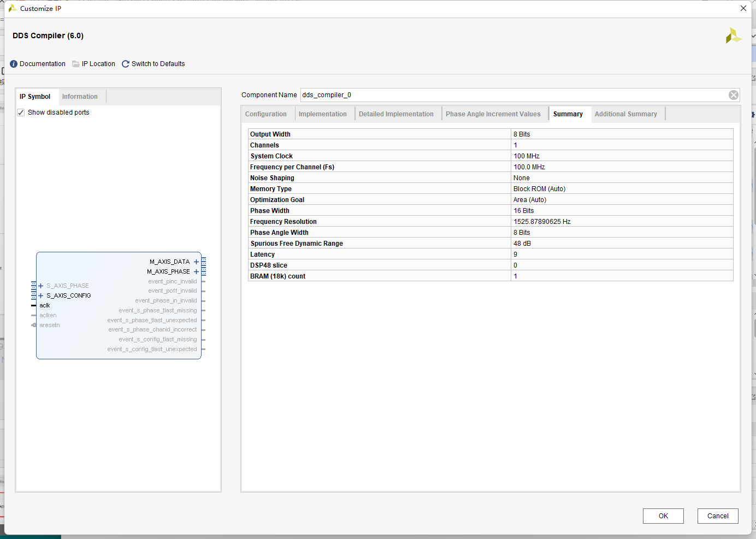The width and height of the screenshot is (756, 539).
Task: Open the Documentation link
Action: (43, 64)
